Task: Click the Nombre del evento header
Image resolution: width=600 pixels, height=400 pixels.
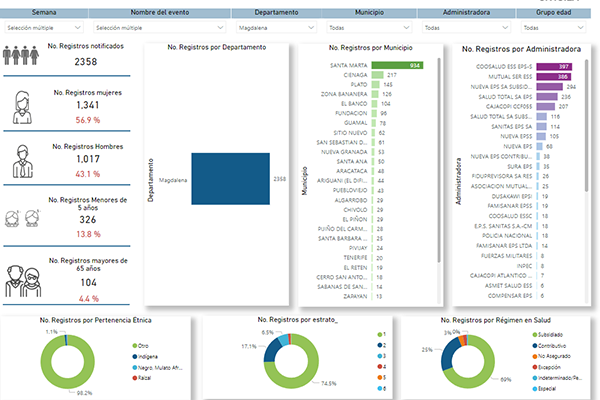Action: tap(160, 13)
